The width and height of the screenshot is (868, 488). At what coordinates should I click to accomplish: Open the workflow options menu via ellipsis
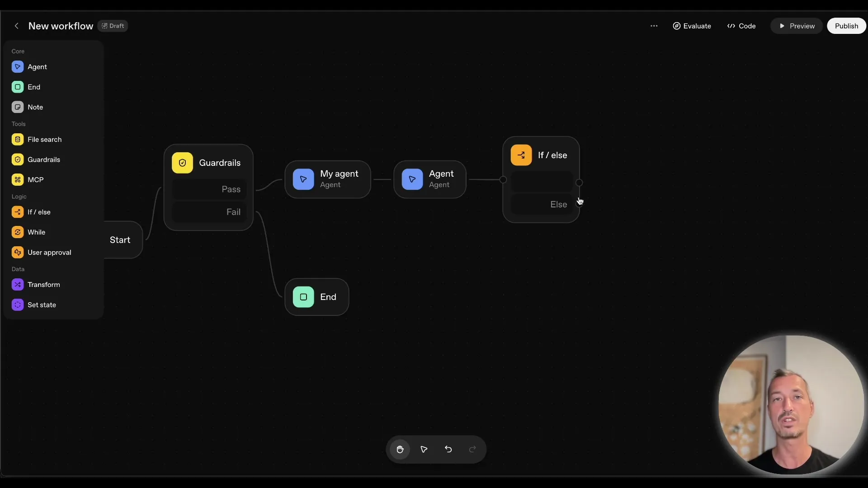coord(654,26)
